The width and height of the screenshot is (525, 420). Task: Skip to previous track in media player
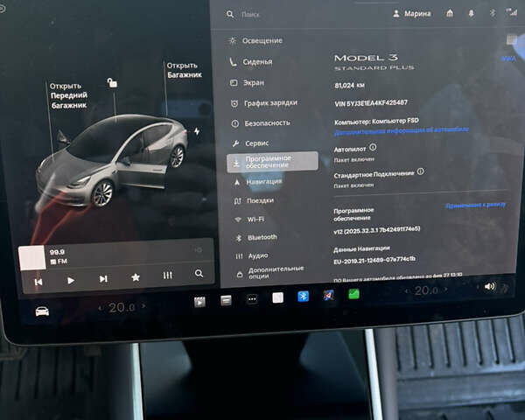coord(38,280)
